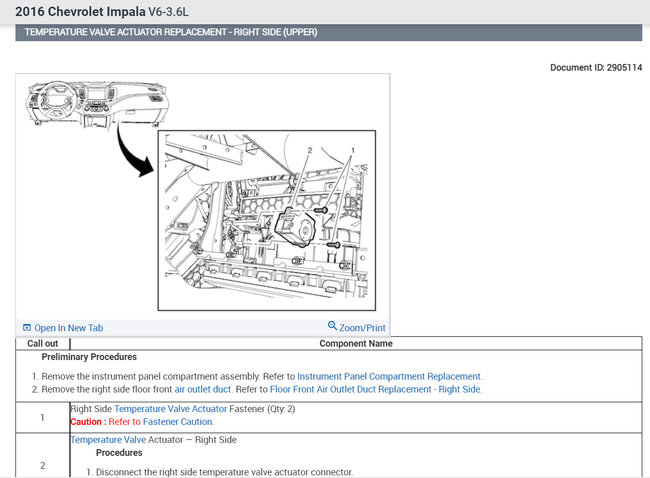
Task: Click the Component Name column header
Action: point(356,344)
